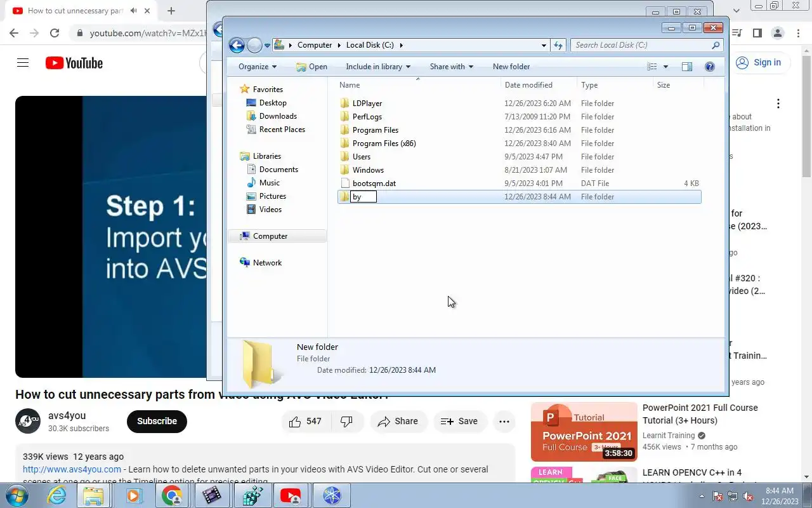Expand arrow after Computer in breadcrumb

339,45
